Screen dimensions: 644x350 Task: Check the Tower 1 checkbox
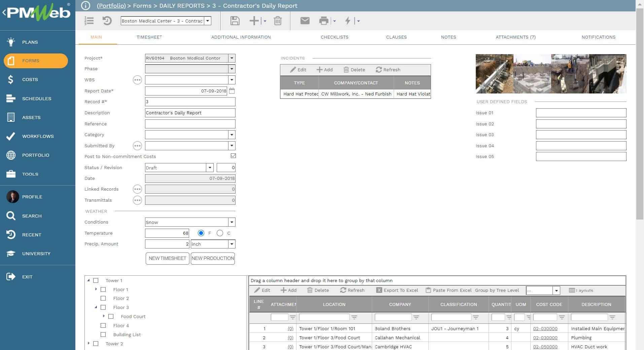point(96,280)
